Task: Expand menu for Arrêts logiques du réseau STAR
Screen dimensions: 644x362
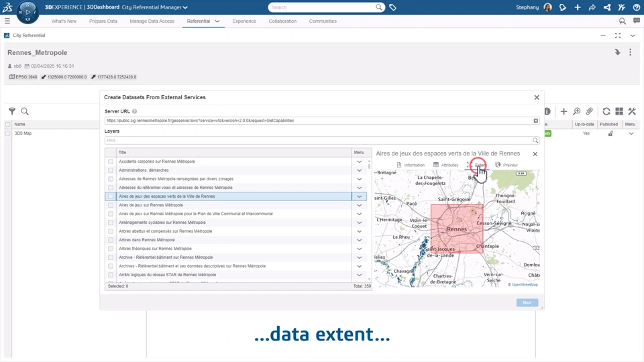Action: 360,275
